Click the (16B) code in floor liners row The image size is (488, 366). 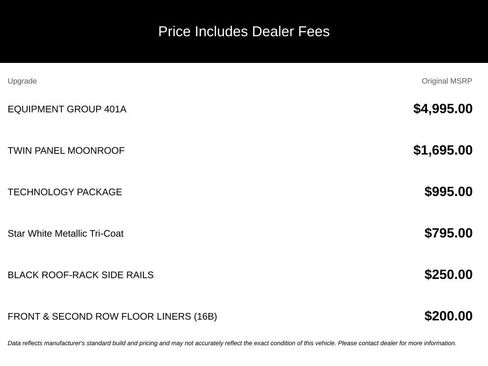tap(205, 316)
